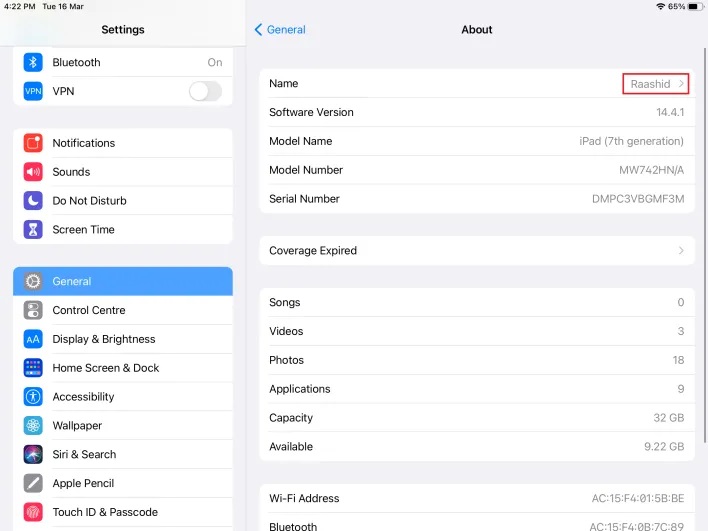
Task: Tap the Bluetooth On status text
Action: pos(215,62)
